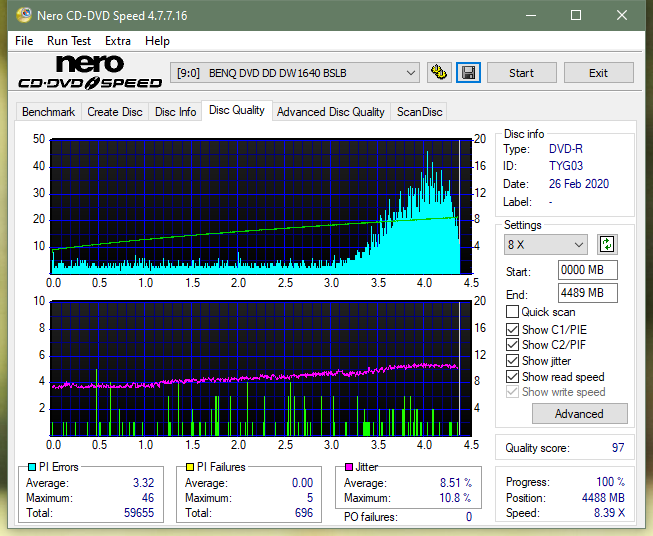Switch to the Disc Info tab
This screenshot has height=536, width=653.
(175, 112)
